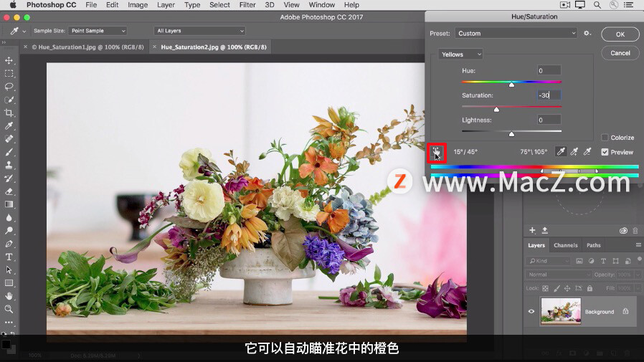Open the All Layers sample dropdown
The image size is (644, 362).
coord(199,31)
